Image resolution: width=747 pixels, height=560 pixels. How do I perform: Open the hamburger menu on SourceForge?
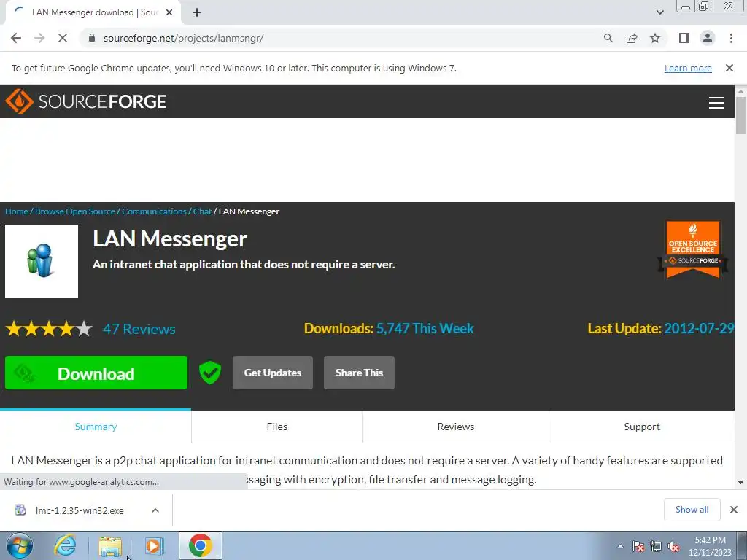coord(716,102)
